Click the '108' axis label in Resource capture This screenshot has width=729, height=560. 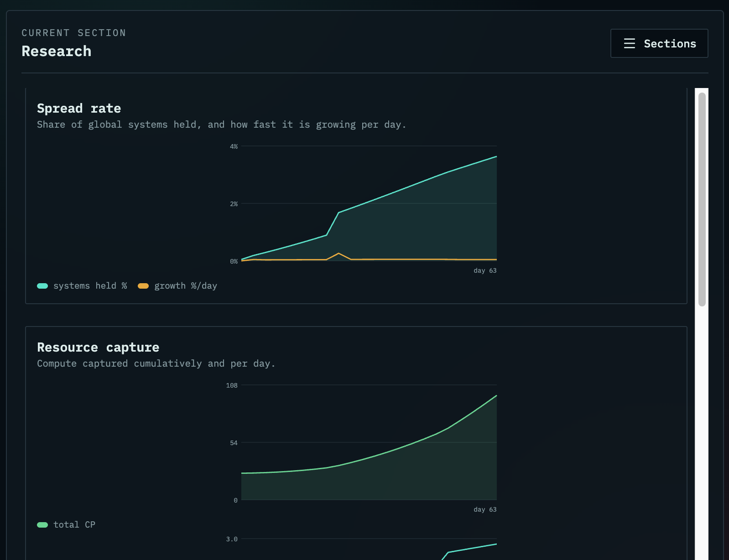pyautogui.click(x=232, y=385)
